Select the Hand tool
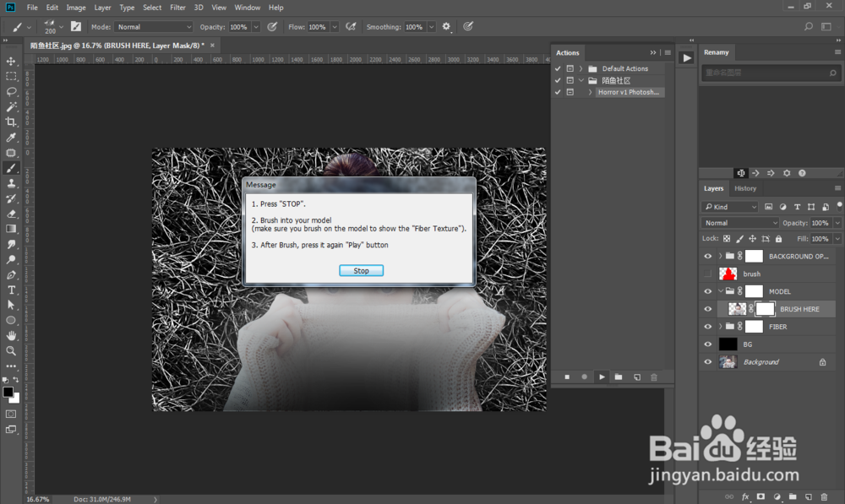The height and width of the screenshot is (504, 845). point(11,335)
